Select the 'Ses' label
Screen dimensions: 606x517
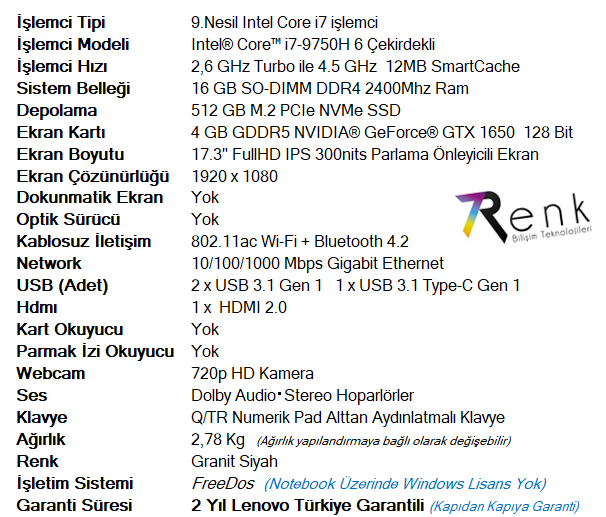pyautogui.click(x=32, y=396)
